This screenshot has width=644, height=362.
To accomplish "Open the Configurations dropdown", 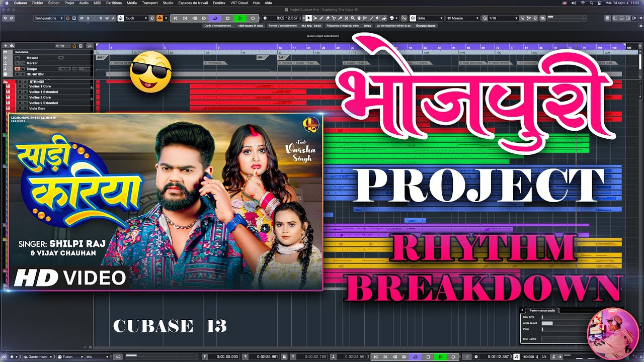I will tap(49, 18).
